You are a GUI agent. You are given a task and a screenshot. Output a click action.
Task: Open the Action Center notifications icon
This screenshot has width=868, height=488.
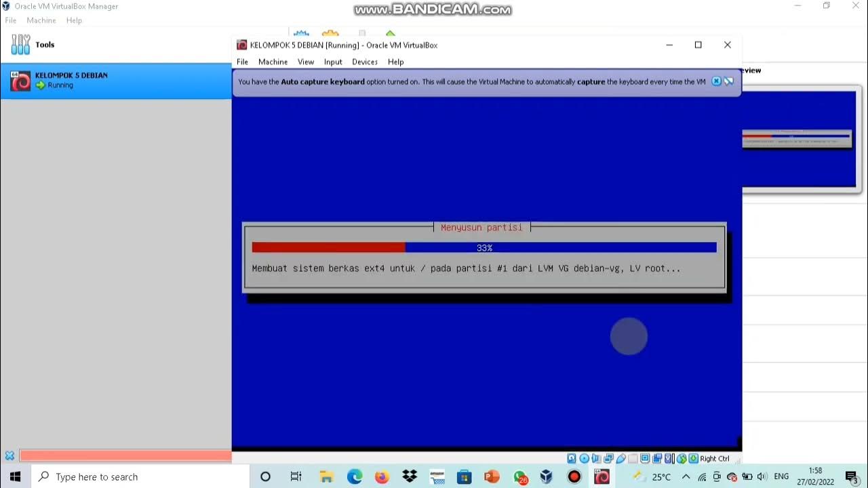tap(852, 477)
